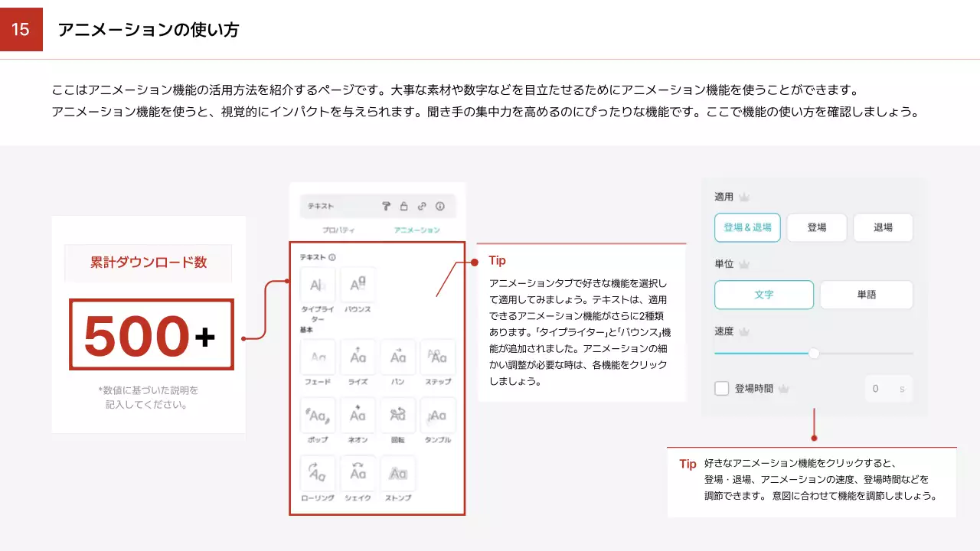Viewport: 980px width, 551px height.
Task: Apply the 回転 rotation animation
Action: 397,416
